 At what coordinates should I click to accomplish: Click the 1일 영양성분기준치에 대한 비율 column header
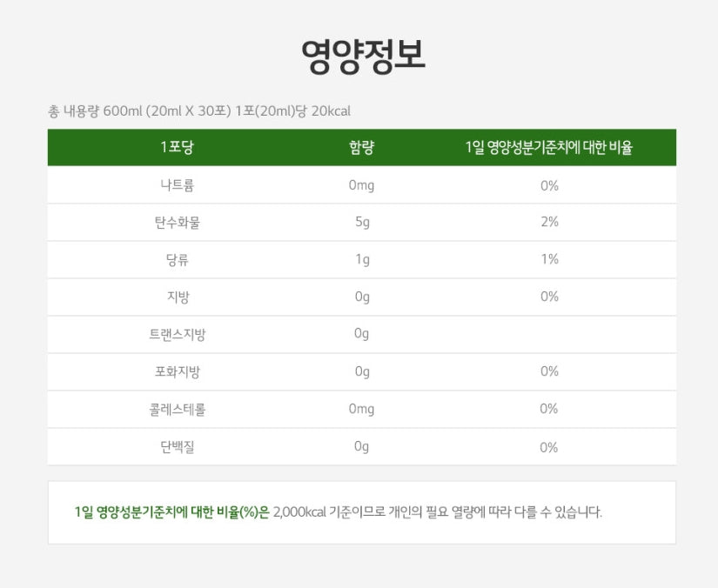pos(548,148)
